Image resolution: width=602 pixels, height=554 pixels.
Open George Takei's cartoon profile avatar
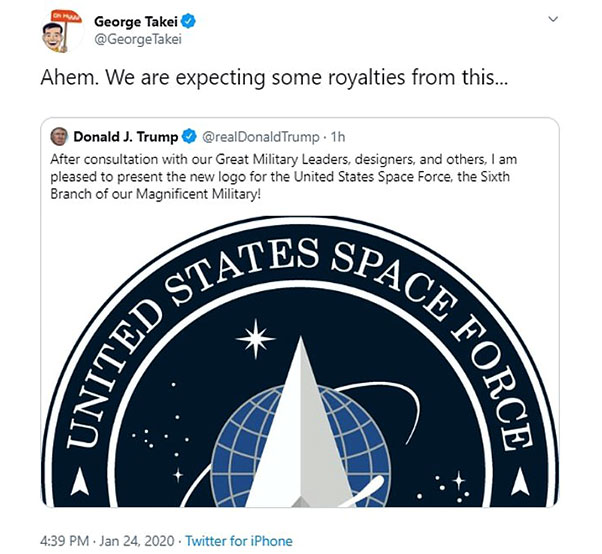62,31
